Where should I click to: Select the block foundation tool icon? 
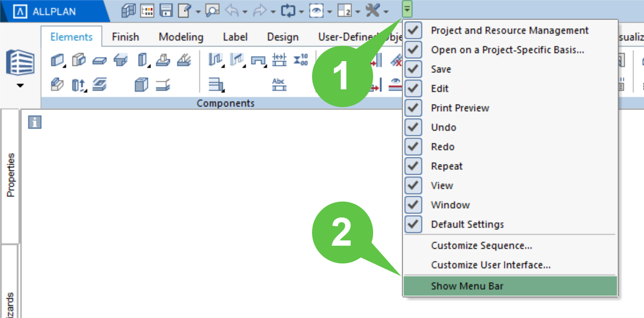(x=163, y=61)
